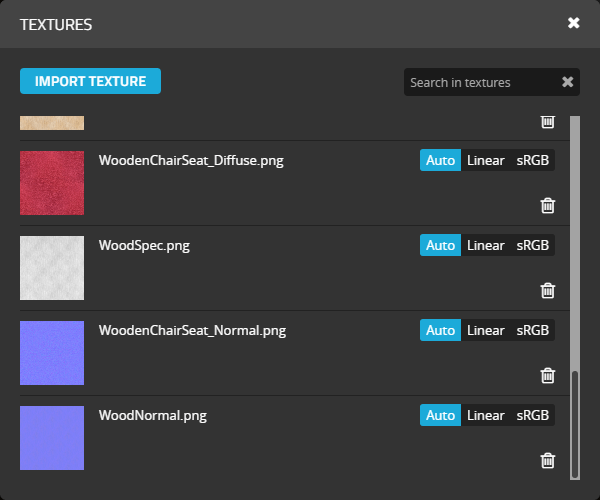Choose Linear for WoodenChairSeat_Diffuse.png
The image size is (600, 500).
486,161
